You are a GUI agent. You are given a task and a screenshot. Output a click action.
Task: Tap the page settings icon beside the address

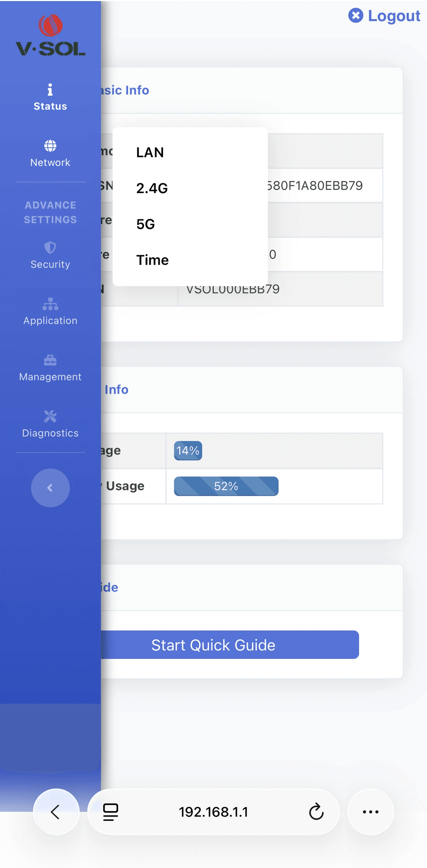coord(111,812)
